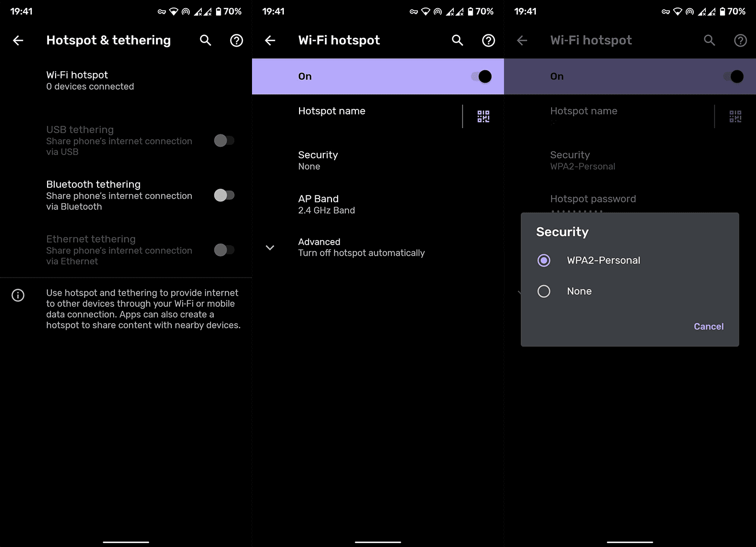The width and height of the screenshot is (756, 547).
Task: Toggle Ethernet tethering switch
Action: coord(224,250)
